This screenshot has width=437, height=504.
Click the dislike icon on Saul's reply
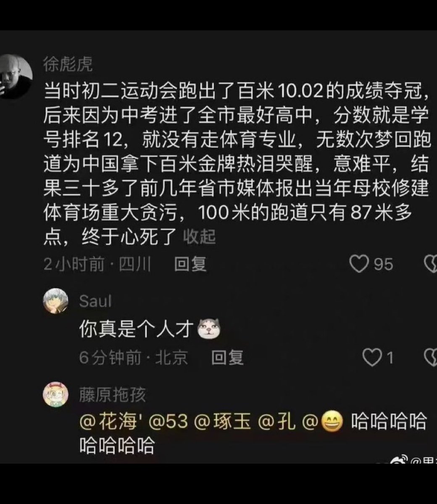coord(431,357)
